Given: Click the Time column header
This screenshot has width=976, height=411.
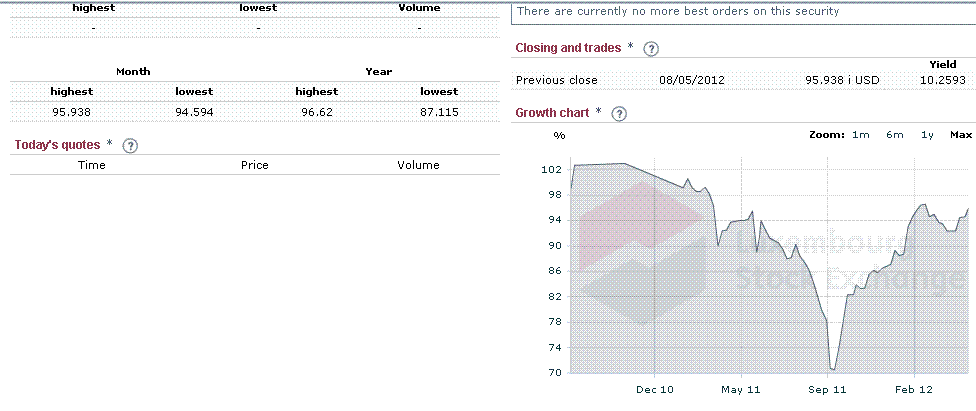Looking at the screenshot, I should click(91, 165).
